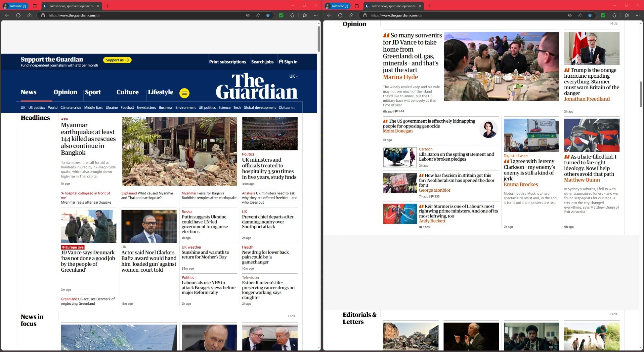
Task: Go to Middle East in the subnav
Action: click(x=93, y=107)
